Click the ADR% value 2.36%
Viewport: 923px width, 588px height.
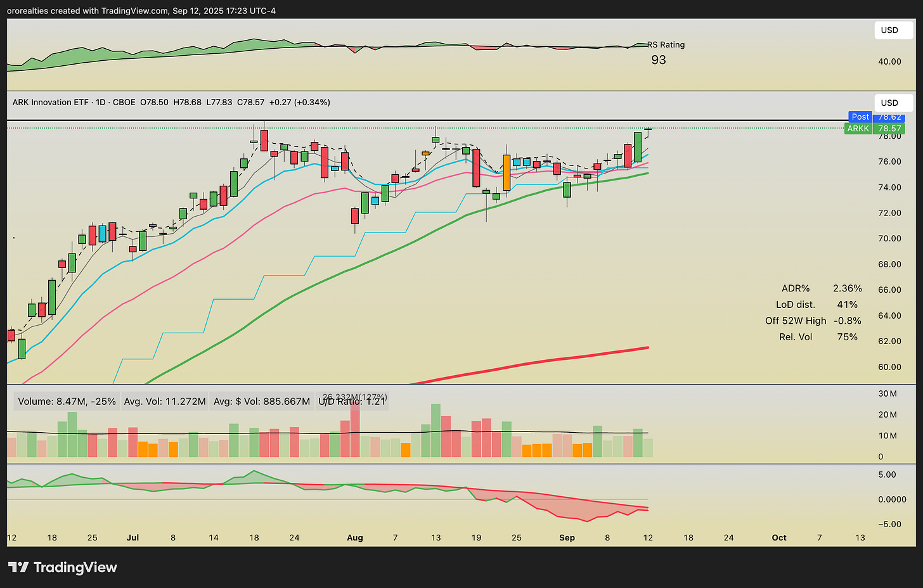pos(848,288)
